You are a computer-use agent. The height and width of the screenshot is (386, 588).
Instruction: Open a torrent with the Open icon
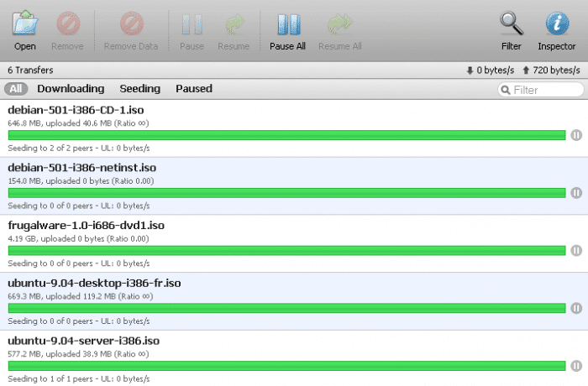[24, 23]
